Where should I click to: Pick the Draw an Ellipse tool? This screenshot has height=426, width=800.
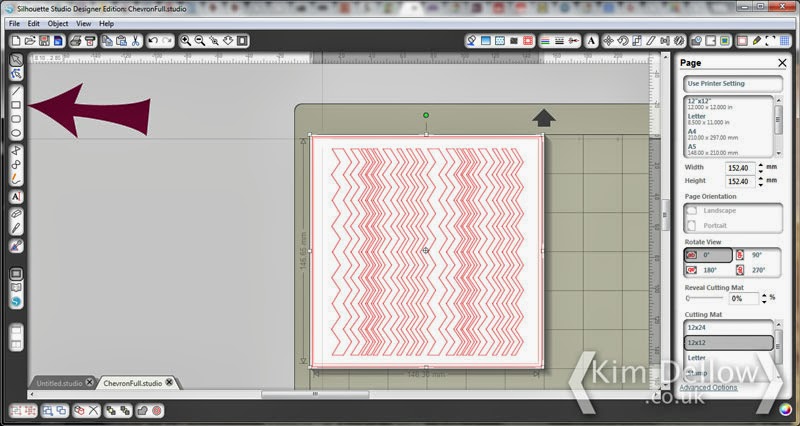[x=16, y=134]
